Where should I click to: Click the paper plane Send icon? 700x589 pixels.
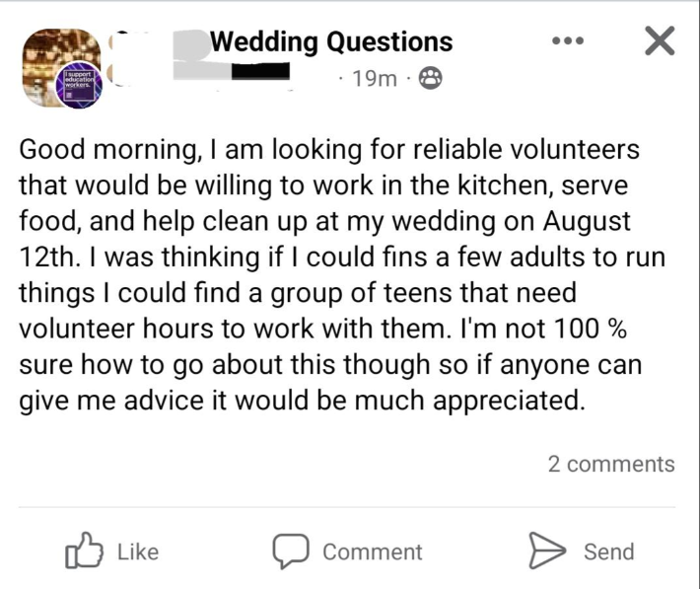click(x=547, y=551)
